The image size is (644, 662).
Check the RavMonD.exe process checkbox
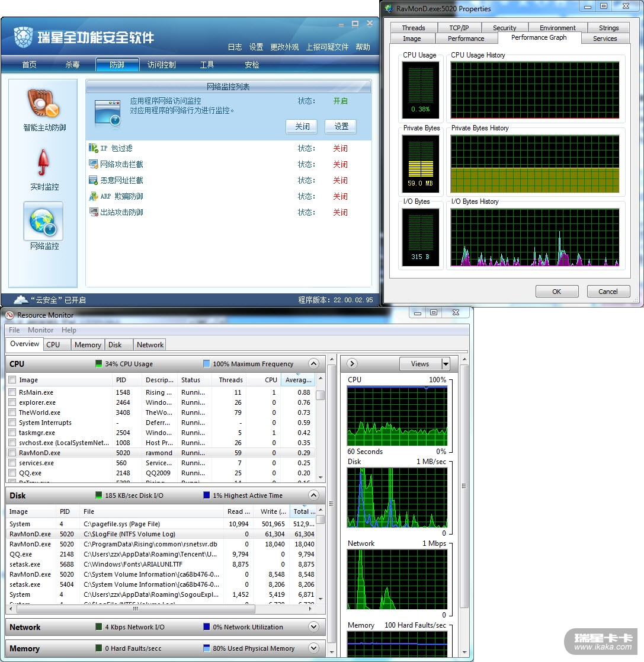[12, 453]
